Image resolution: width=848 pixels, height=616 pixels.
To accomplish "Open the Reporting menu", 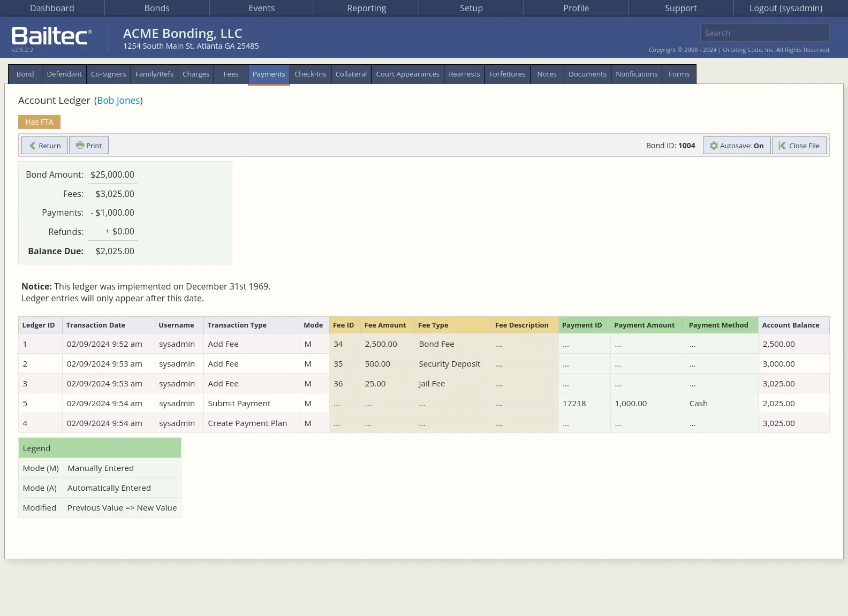I will (x=367, y=8).
